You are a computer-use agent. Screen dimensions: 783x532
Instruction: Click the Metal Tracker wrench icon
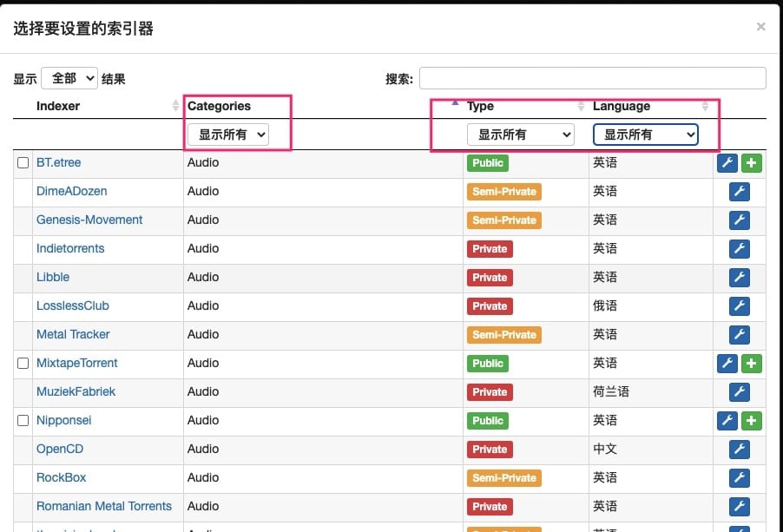click(739, 335)
